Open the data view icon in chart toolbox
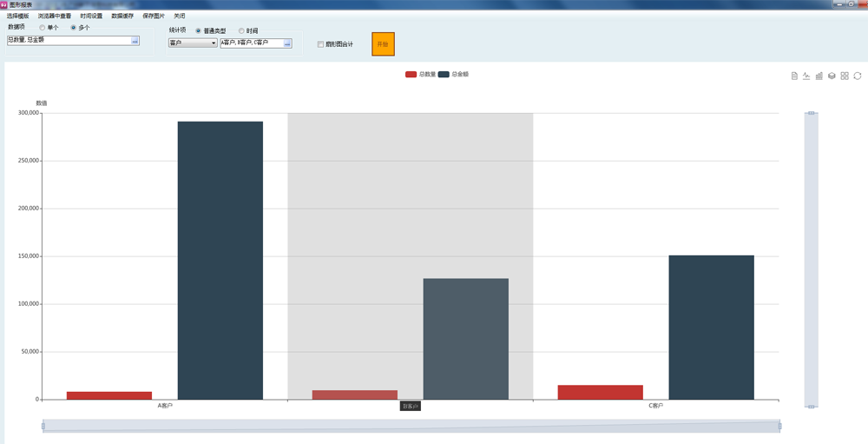868x444 pixels. [x=794, y=76]
